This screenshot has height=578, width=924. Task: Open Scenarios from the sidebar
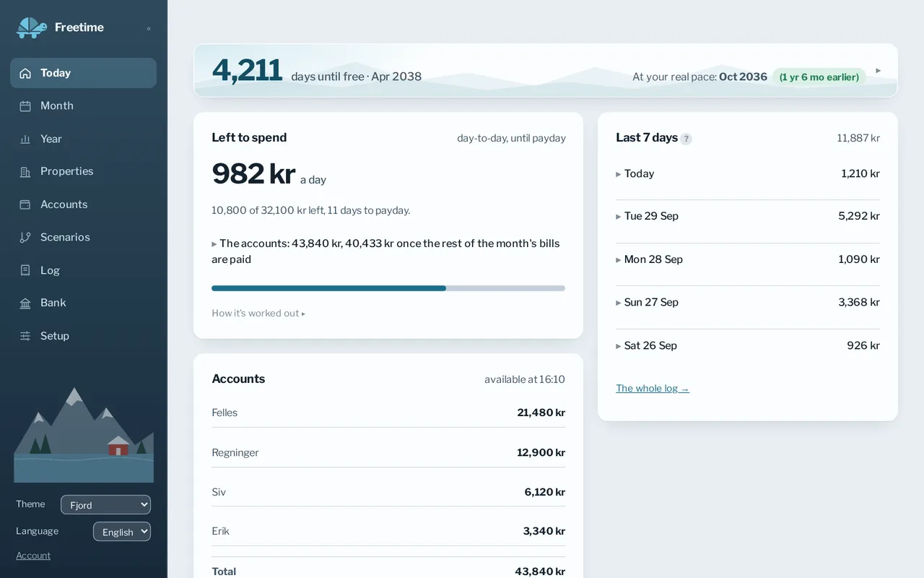coord(83,238)
